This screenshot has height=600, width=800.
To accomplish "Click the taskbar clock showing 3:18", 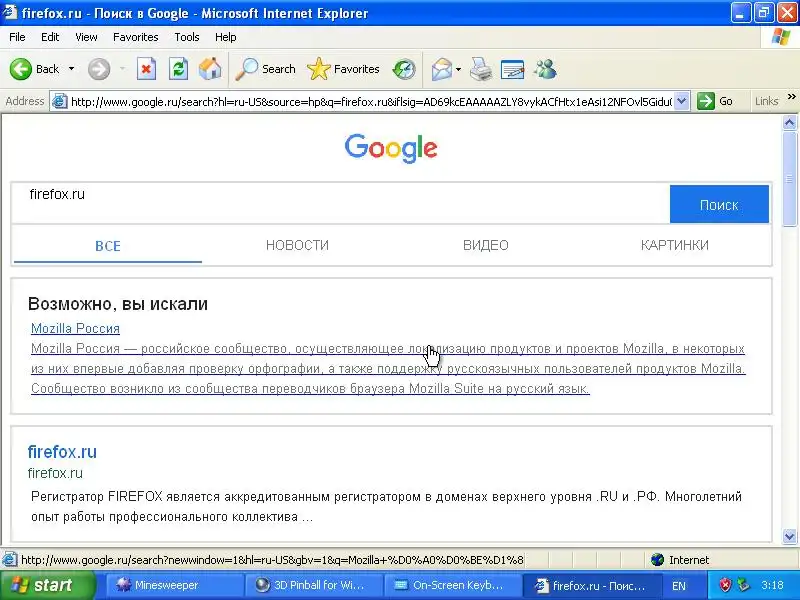I will coord(772,585).
